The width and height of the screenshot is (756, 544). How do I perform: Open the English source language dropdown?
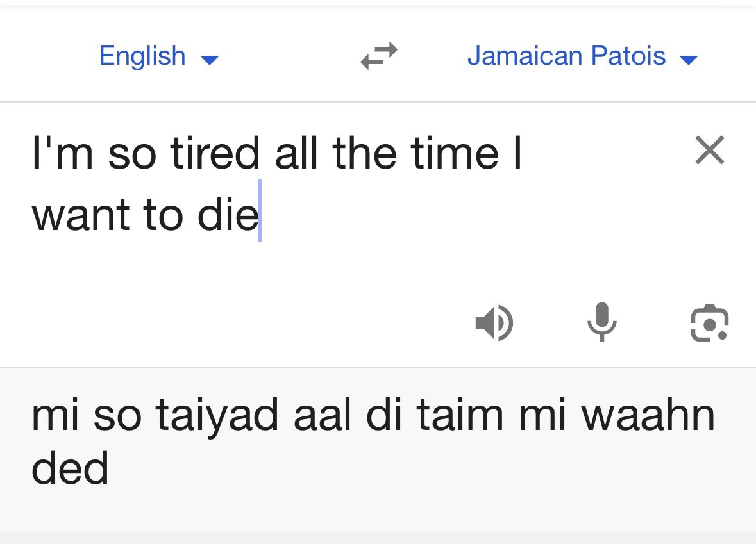[x=142, y=56]
